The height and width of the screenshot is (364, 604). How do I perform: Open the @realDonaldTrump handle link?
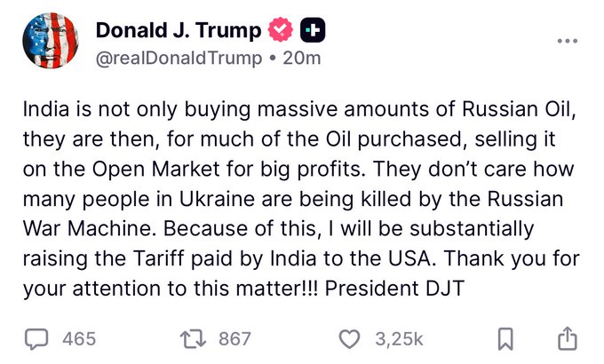coord(179,58)
